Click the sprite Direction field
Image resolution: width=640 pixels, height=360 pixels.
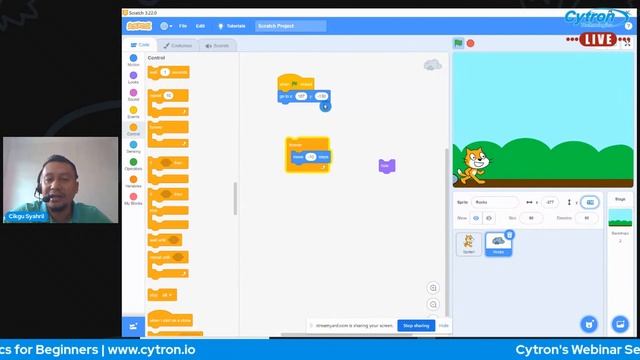tap(586, 218)
